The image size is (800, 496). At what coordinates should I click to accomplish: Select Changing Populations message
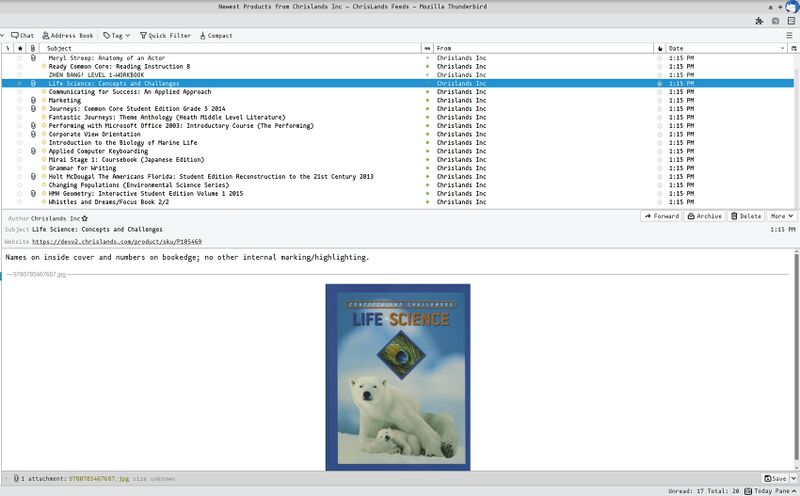(x=139, y=185)
